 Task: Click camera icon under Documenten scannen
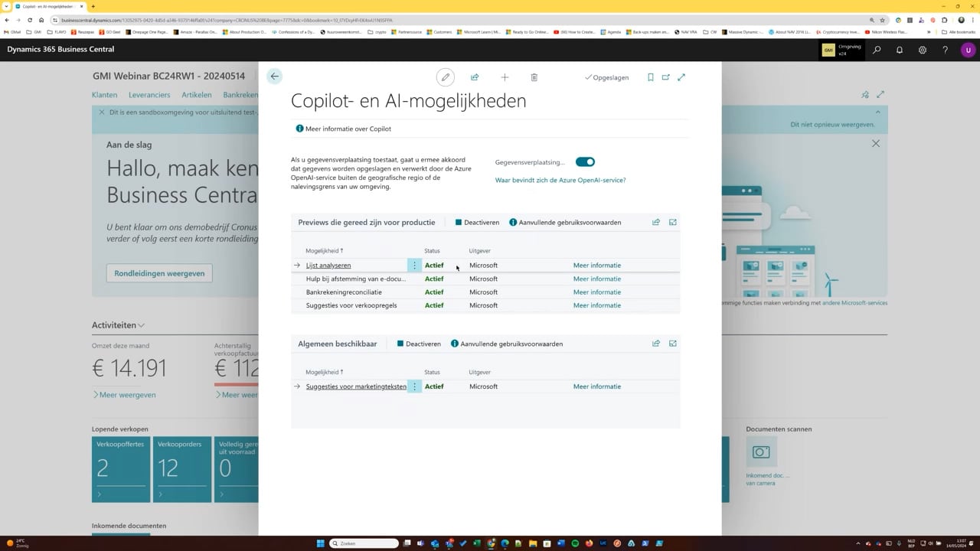tap(761, 452)
